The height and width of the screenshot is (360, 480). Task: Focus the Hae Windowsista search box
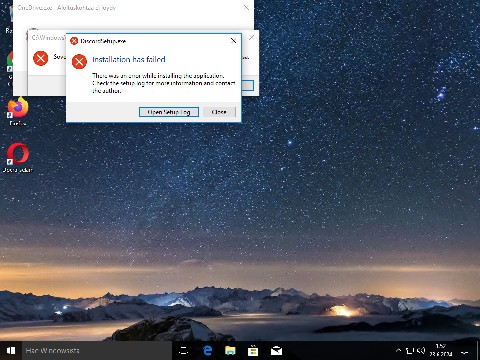pos(97,351)
